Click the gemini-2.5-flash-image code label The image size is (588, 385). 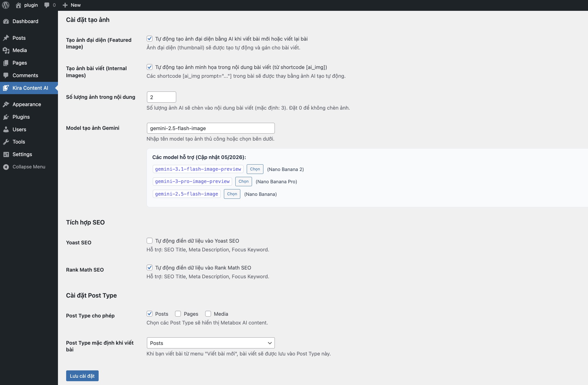coord(187,194)
